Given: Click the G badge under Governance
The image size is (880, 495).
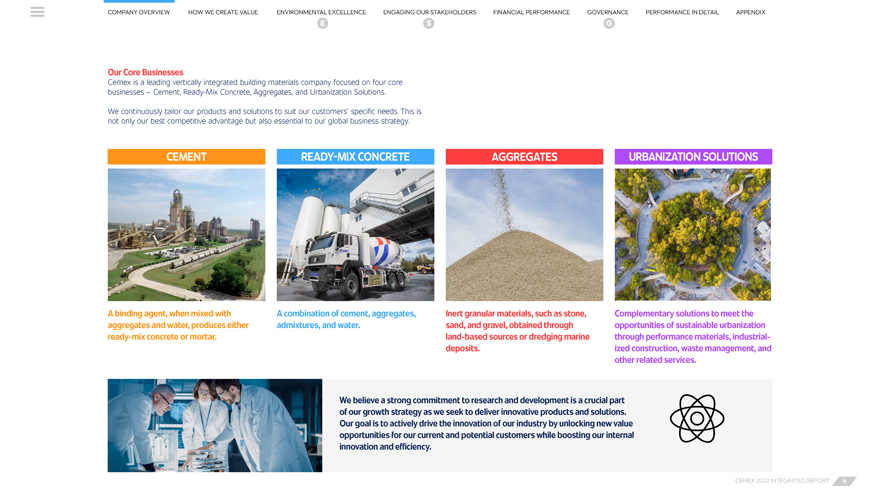Looking at the screenshot, I should 609,23.
